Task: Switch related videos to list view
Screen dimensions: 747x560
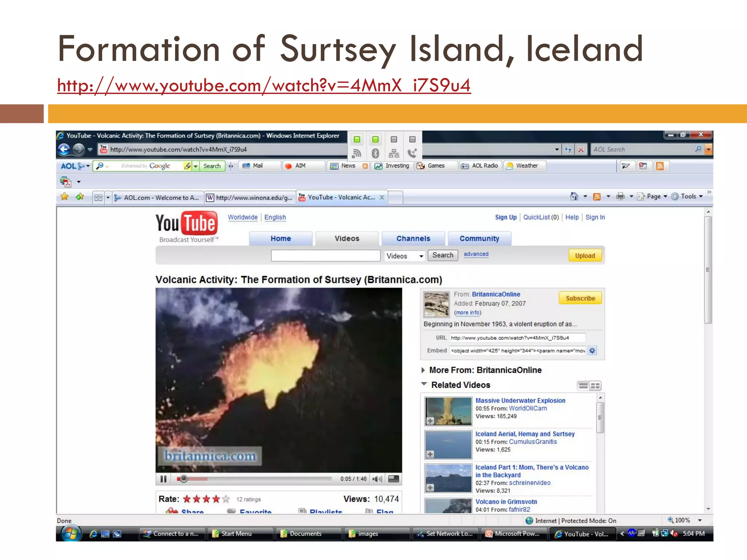Action: pos(583,386)
